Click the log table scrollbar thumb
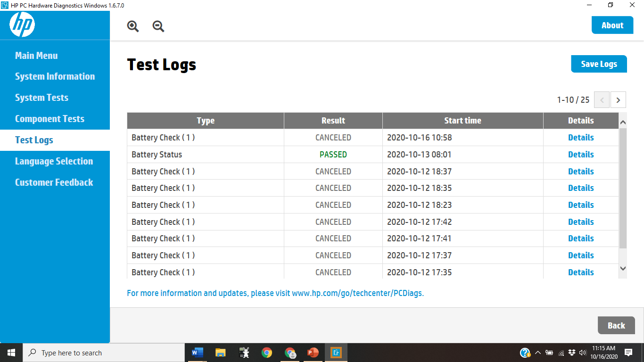This screenshot has width=644, height=362. (623, 188)
